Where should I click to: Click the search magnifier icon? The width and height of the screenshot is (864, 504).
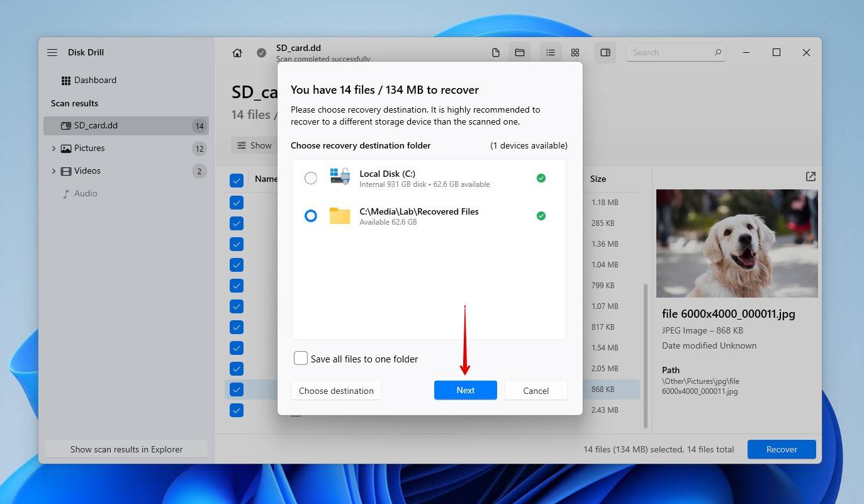pos(718,52)
